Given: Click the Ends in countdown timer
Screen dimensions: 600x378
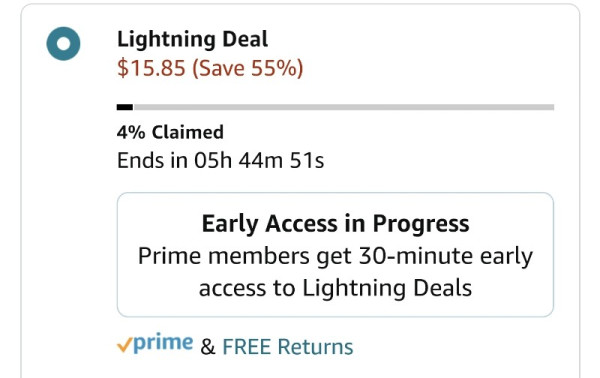Looking at the screenshot, I should pyautogui.click(x=220, y=160).
